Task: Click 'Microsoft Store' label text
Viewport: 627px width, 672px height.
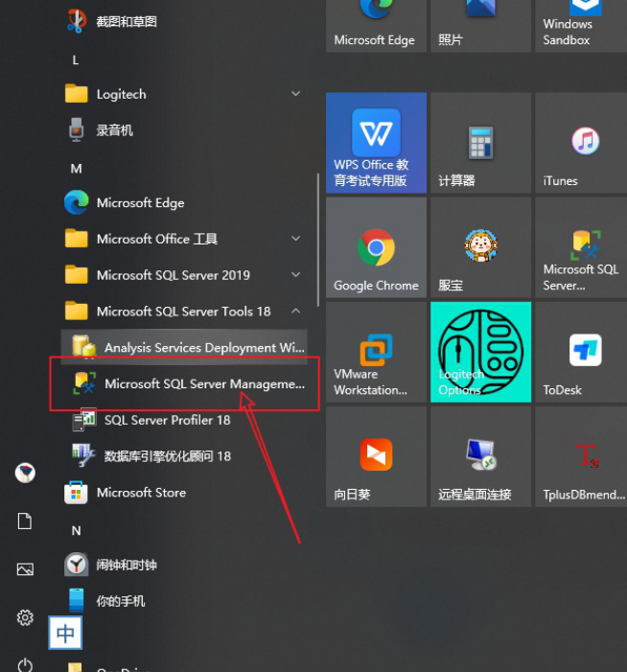Action: (142, 493)
